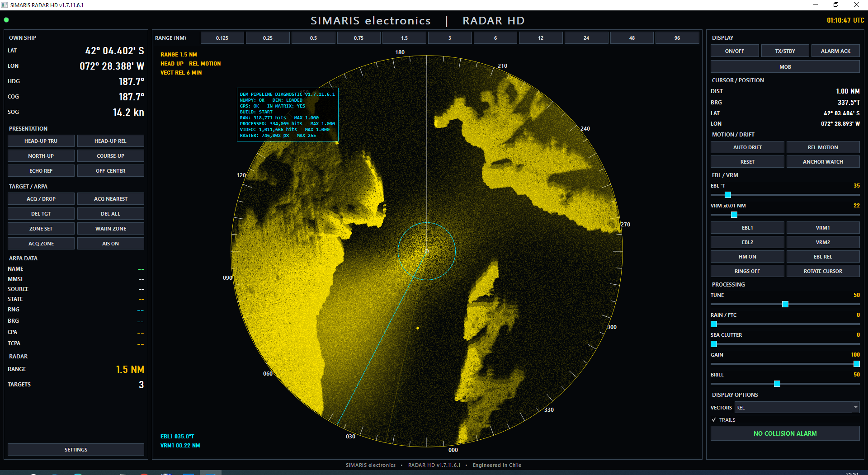Screen dimensions: 868x475
Task: Adjust the VRM x0.01 NM slider handle
Action: [x=734, y=215]
